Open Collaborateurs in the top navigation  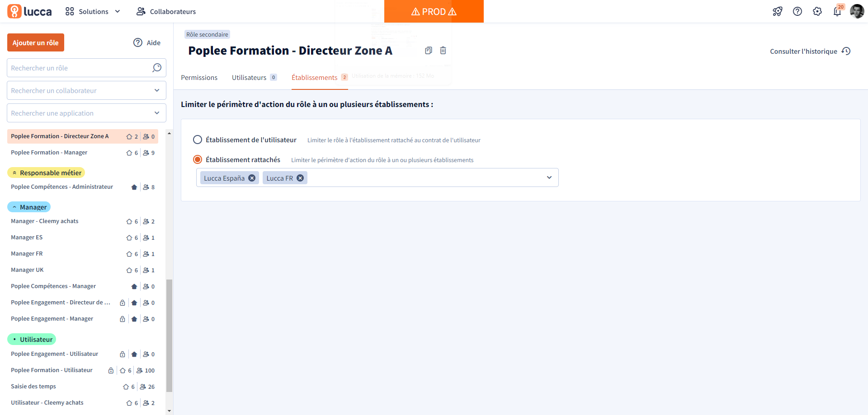tap(166, 11)
